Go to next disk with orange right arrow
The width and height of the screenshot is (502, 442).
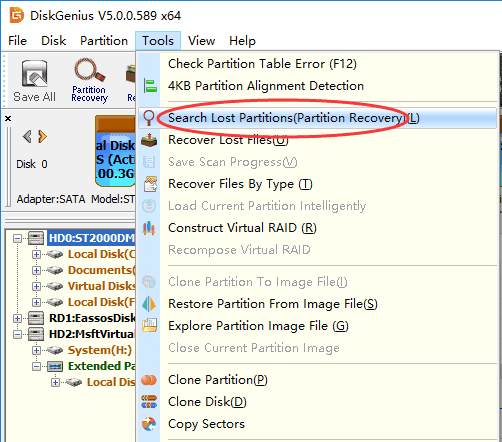point(42,136)
